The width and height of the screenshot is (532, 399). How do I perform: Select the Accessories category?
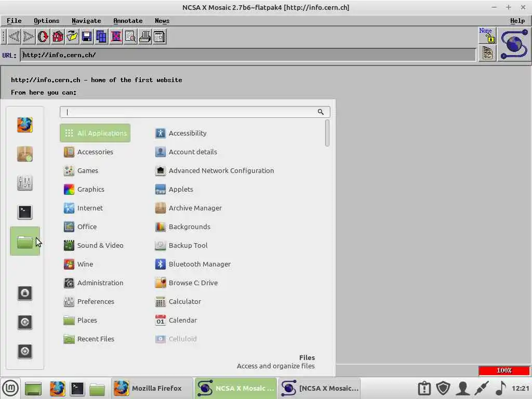pos(95,152)
